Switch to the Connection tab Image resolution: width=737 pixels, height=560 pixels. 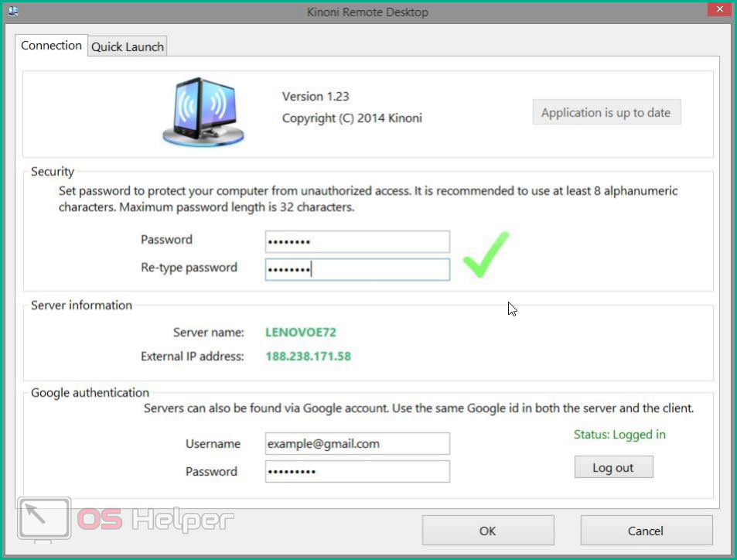click(51, 46)
